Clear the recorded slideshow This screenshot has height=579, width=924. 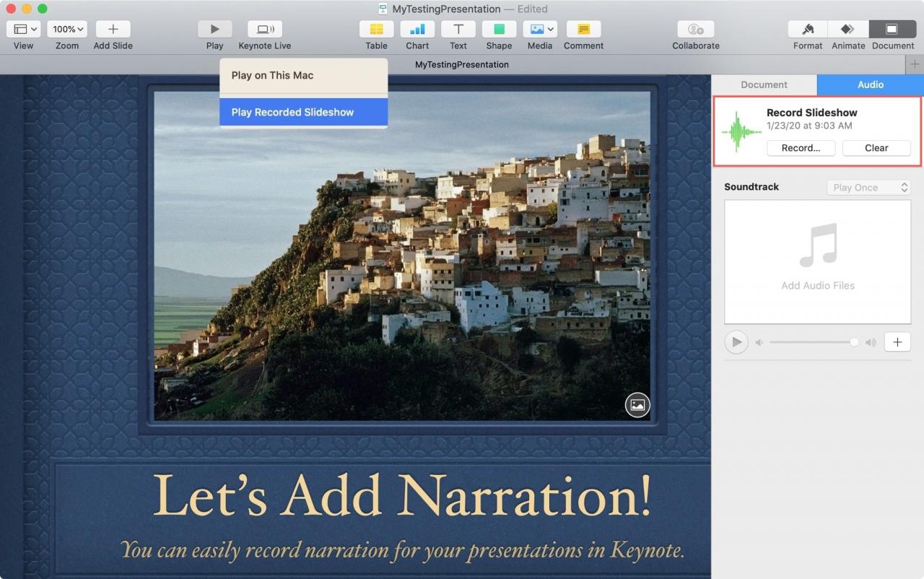(x=876, y=147)
